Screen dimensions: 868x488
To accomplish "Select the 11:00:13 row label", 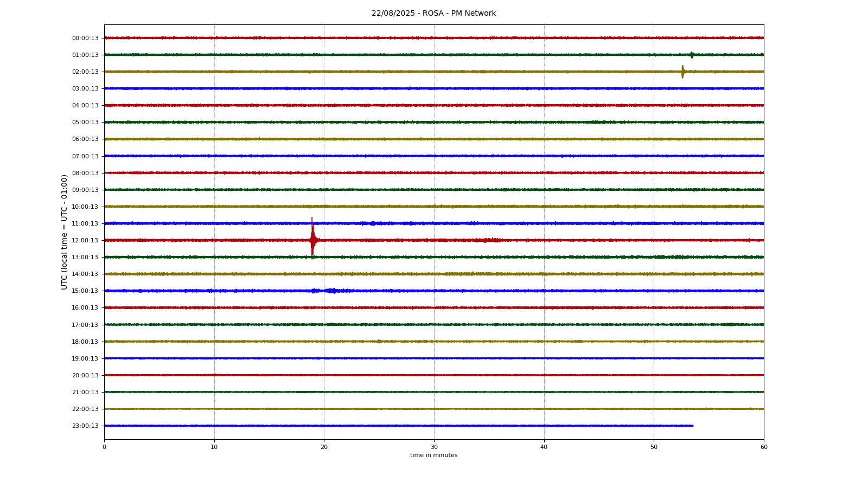I will (x=85, y=223).
